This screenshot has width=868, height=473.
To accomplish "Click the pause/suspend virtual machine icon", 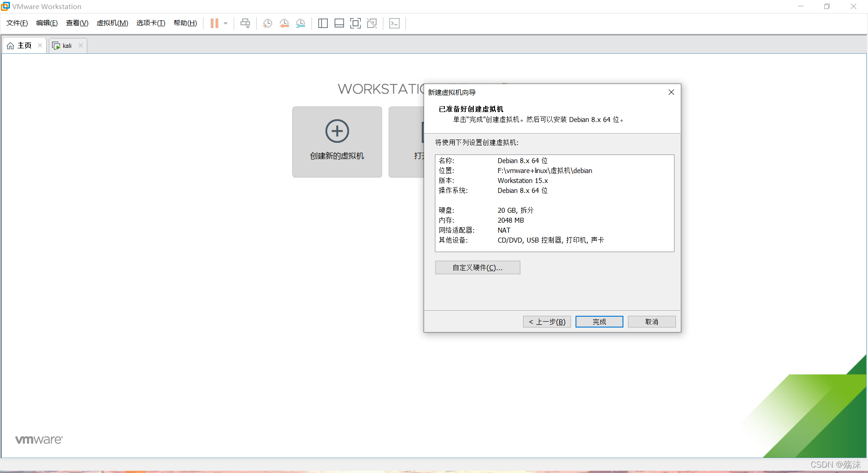I will click(x=214, y=23).
